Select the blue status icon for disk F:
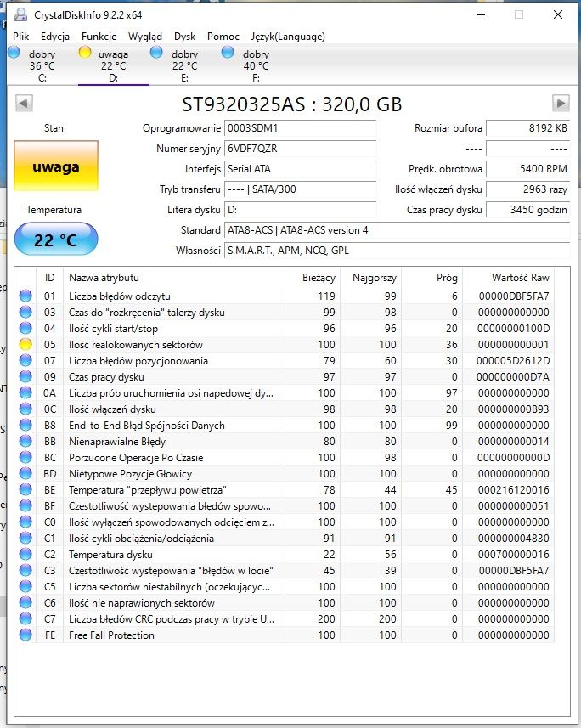This screenshot has width=581, height=728. (x=228, y=52)
